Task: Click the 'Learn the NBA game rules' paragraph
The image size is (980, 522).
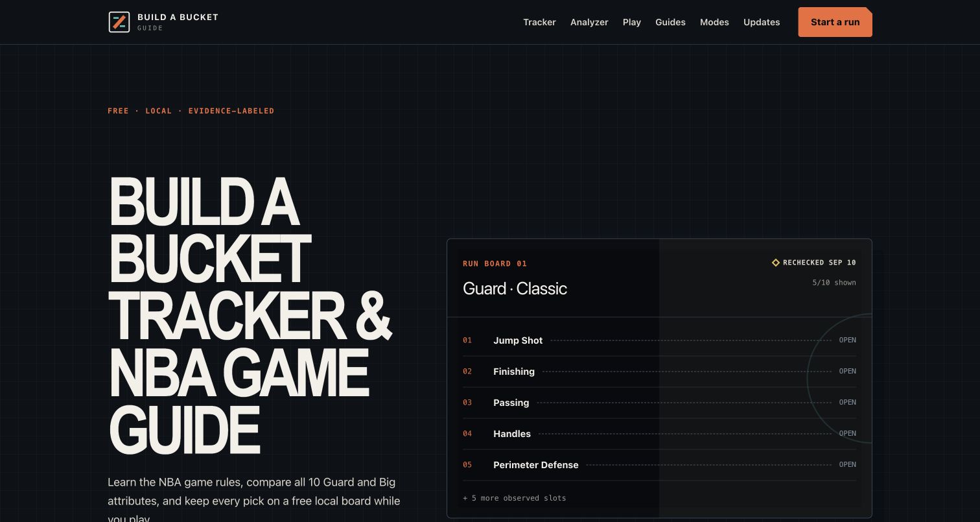Action: click(254, 501)
